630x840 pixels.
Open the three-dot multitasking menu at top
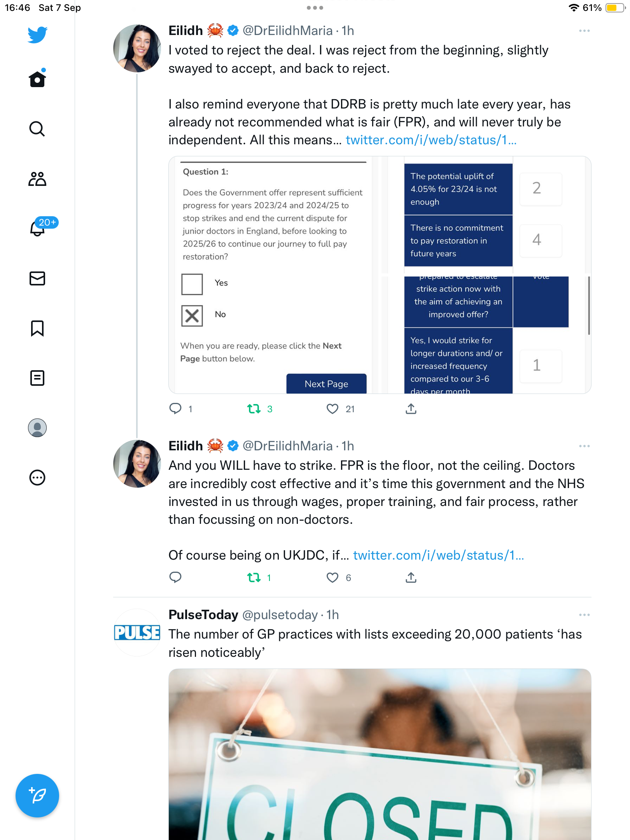[315, 8]
